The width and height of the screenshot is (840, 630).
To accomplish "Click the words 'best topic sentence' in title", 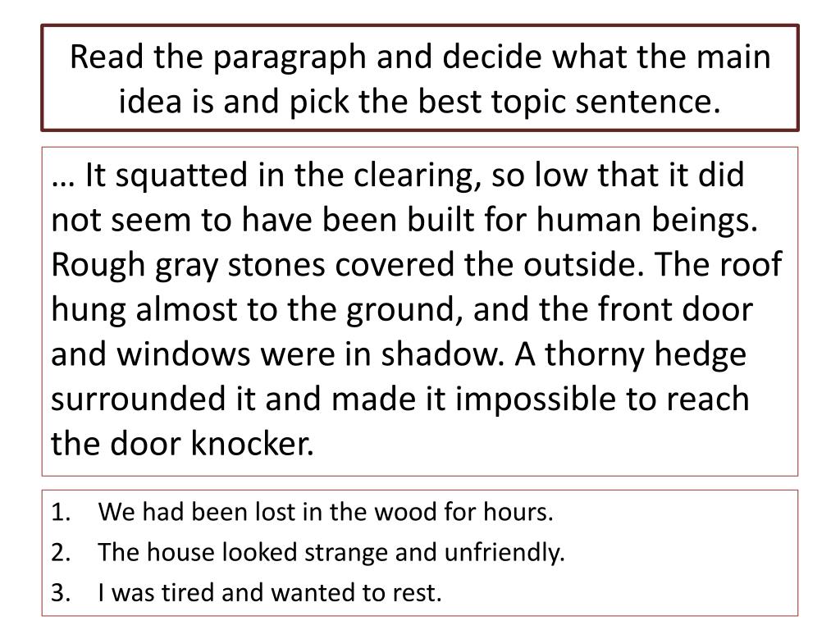I will point(569,101).
